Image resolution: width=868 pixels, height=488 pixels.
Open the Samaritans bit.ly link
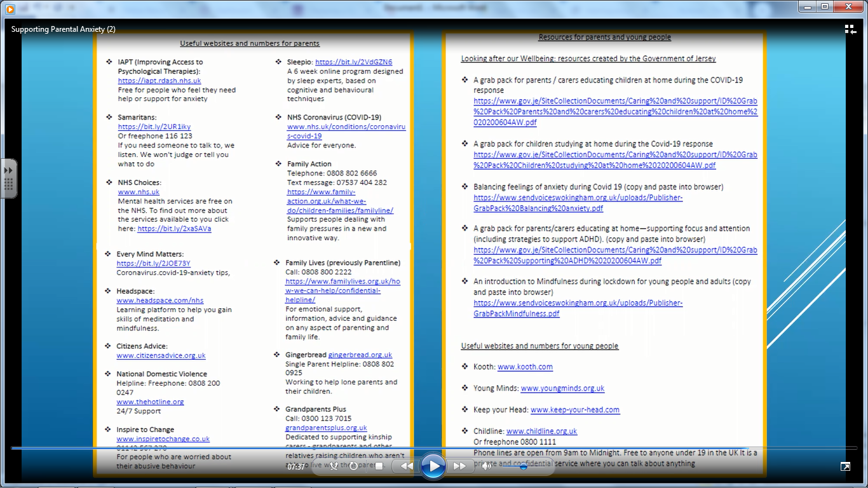point(154,126)
